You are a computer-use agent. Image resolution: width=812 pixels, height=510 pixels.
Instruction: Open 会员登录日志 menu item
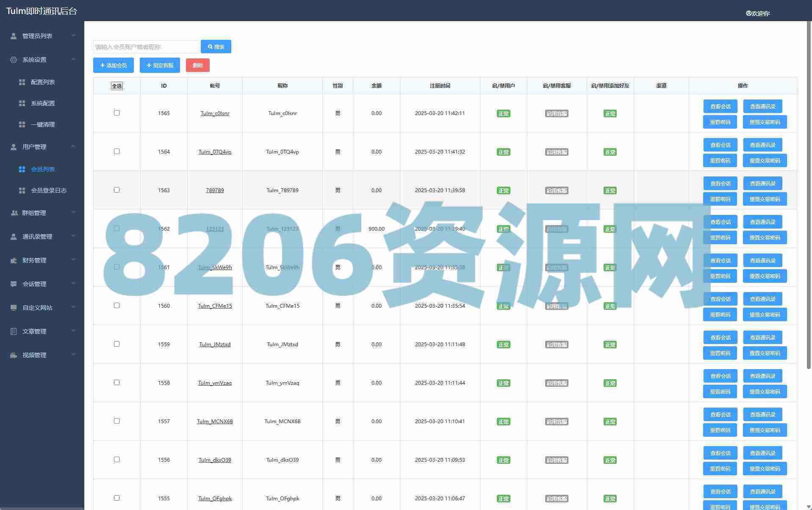click(42, 190)
